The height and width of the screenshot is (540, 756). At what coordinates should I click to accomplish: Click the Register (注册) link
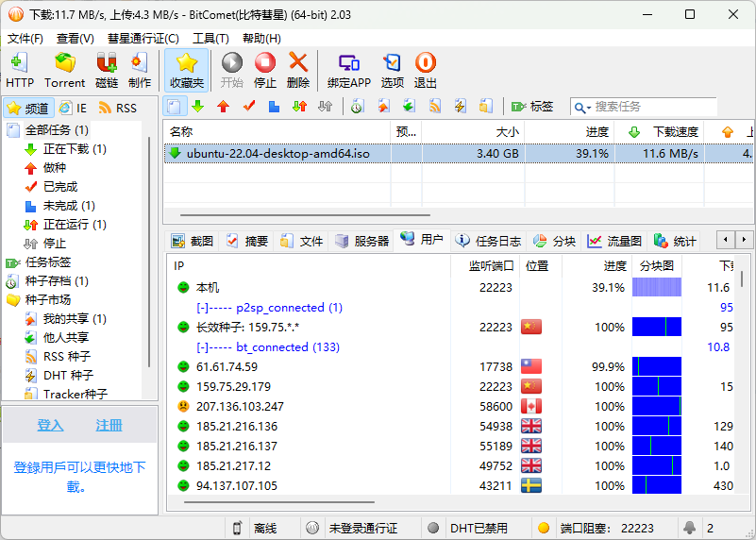pos(109,425)
